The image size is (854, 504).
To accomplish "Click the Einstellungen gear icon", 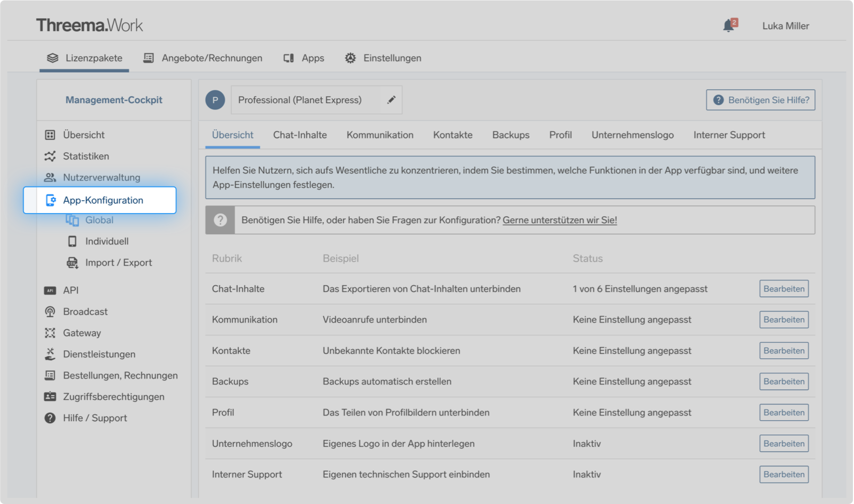I will (x=350, y=58).
